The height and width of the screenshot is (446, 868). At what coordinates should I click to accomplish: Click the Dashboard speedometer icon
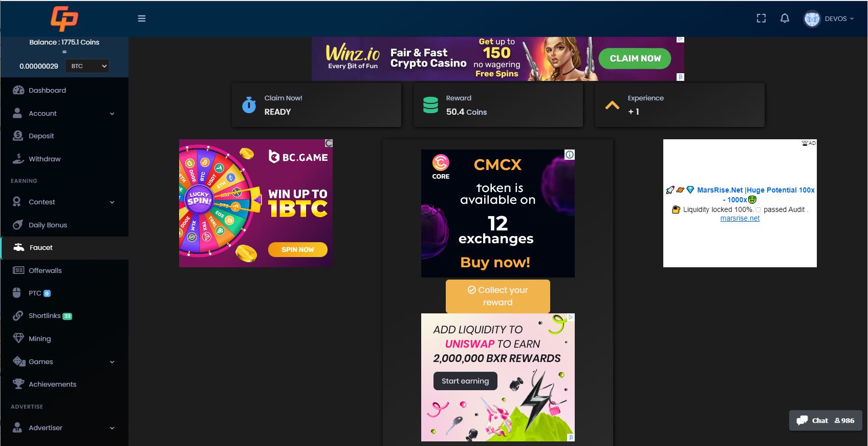tap(18, 90)
